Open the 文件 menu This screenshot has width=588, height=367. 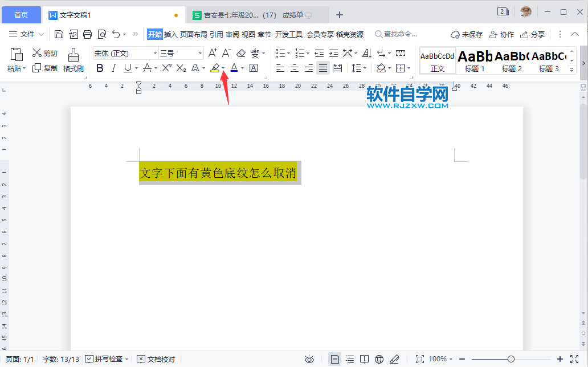[26, 34]
